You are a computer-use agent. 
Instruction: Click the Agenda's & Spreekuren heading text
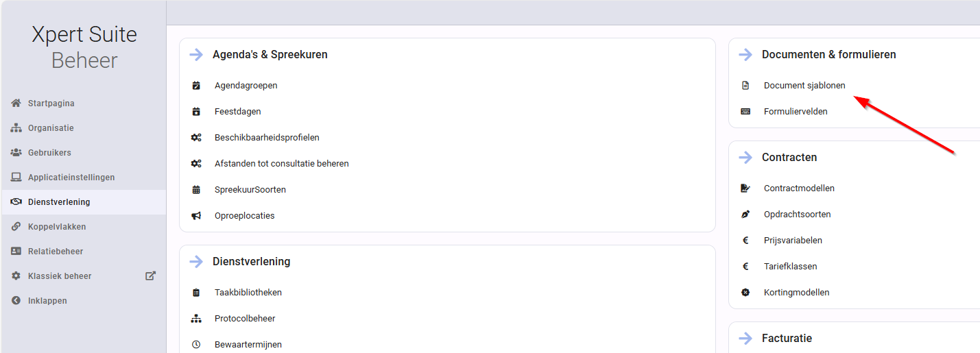pyautogui.click(x=270, y=55)
